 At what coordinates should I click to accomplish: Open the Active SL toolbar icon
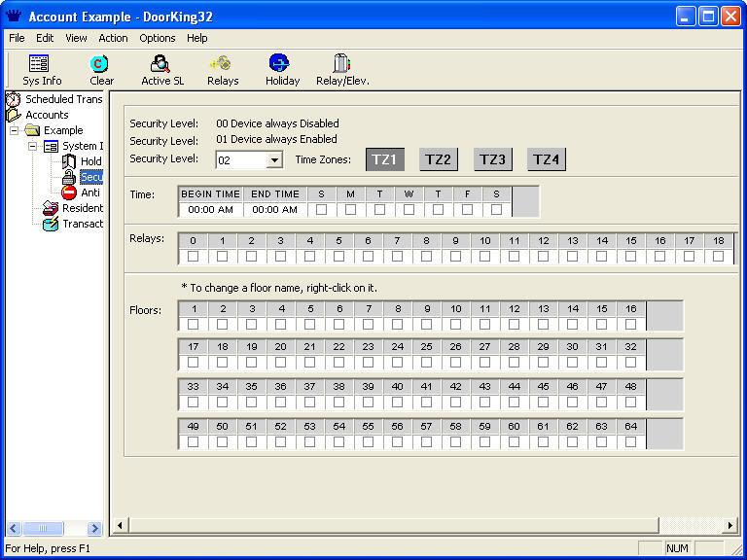click(x=160, y=63)
